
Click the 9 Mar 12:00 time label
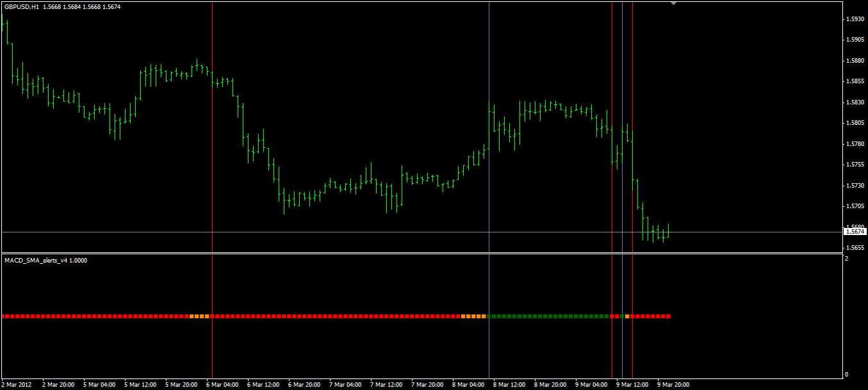click(x=632, y=385)
